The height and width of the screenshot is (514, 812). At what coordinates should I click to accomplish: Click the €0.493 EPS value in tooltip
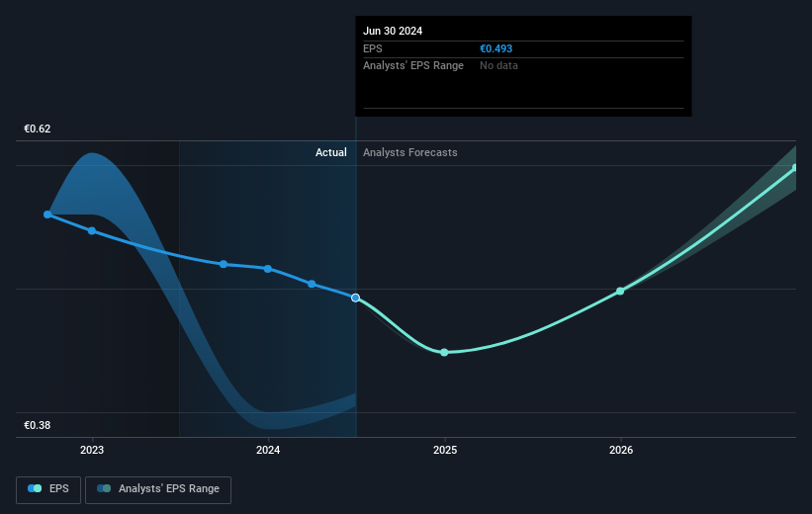click(x=496, y=48)
